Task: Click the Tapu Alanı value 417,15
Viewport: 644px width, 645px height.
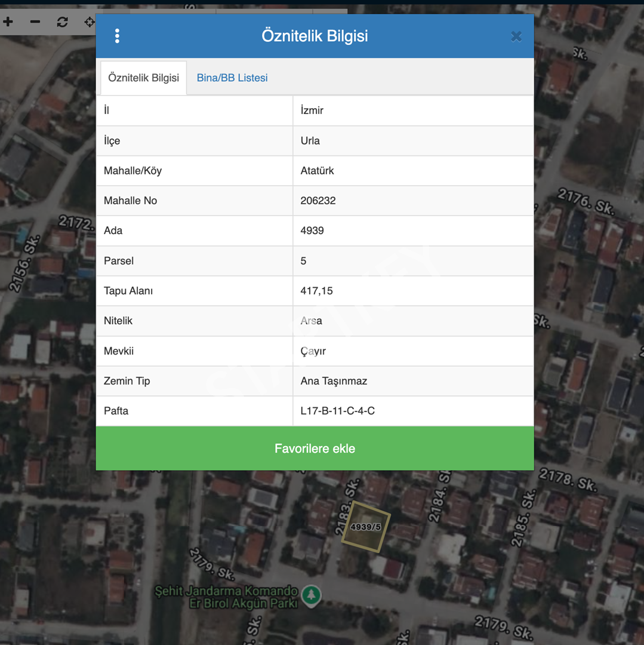Action: pyautogui.click(x=316, y=291)
